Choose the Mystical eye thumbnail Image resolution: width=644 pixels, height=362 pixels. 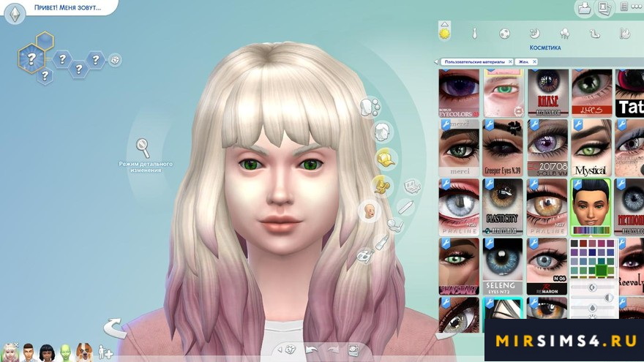pos(591,148)
